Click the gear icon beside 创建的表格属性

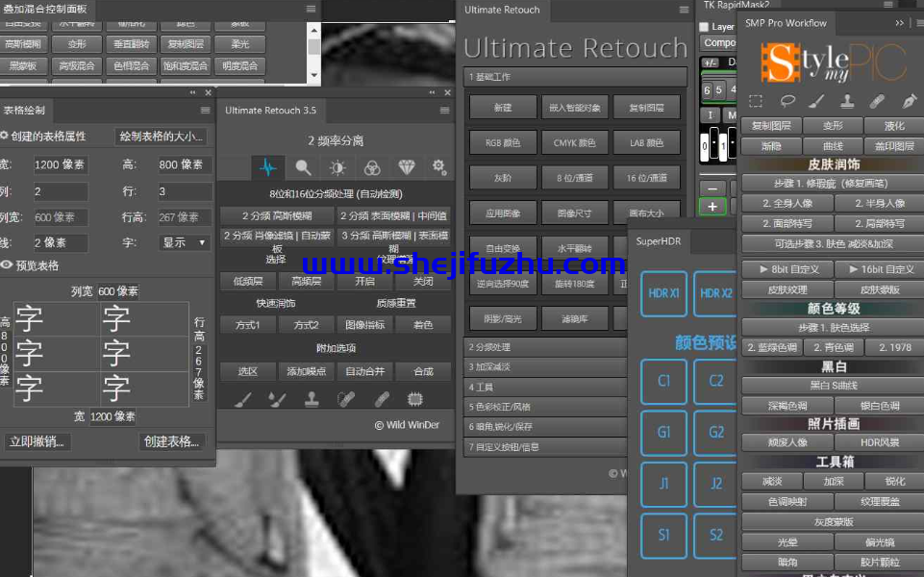(x=4, y=136)
